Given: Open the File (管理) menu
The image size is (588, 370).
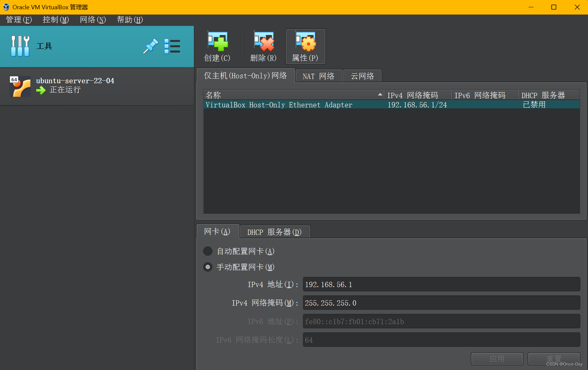Looking at the screenshot, I should [19, 20].
